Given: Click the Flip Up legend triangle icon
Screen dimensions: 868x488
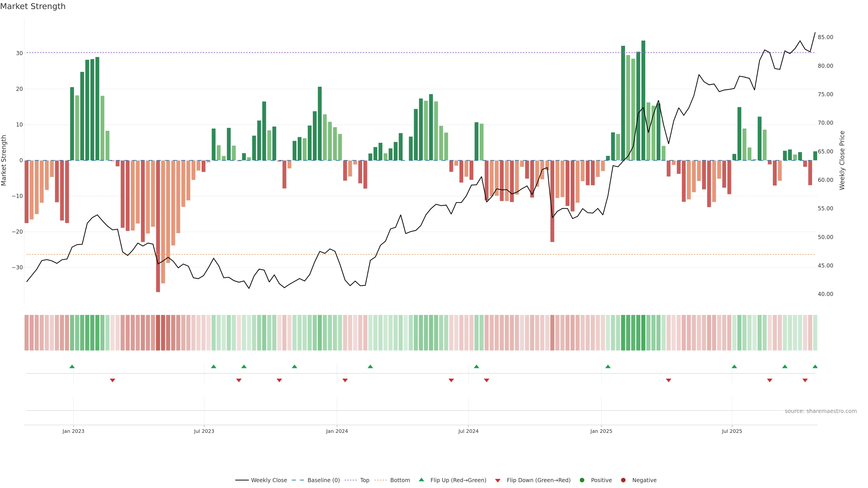Looking at the screenshot, I should pos(421,480).
